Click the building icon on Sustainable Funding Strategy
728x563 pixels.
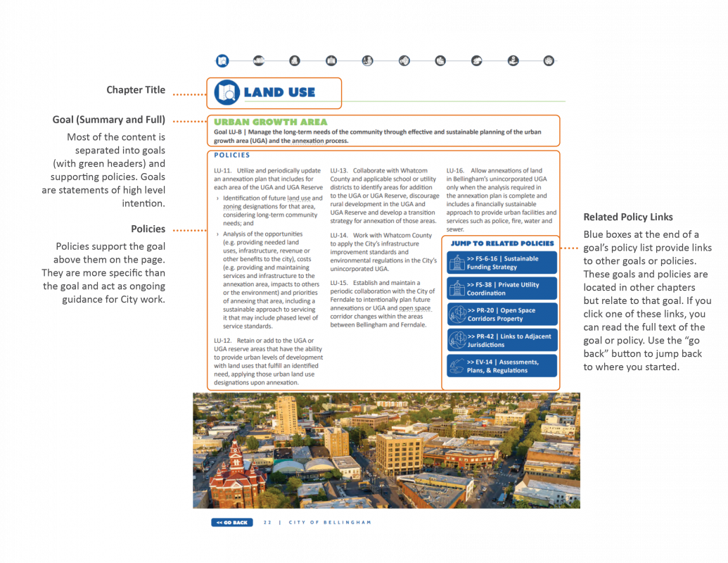pos(456,262)
